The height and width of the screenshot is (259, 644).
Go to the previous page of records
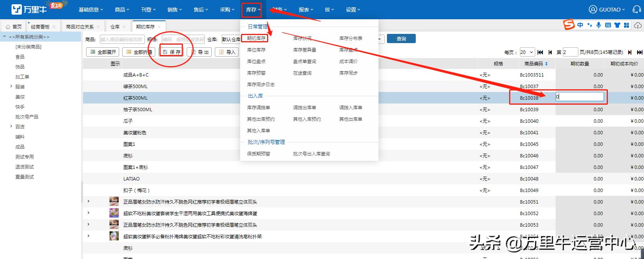[x=550, y=52]
